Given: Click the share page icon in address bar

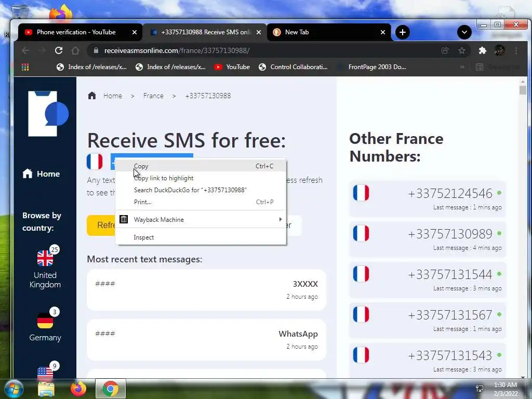Looking at the screenshot, I should pyautogui.click(x=445, y=50).
